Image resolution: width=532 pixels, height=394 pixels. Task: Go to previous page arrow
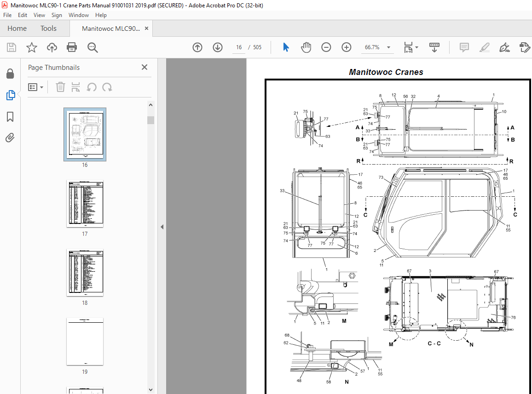coord(197,47)
